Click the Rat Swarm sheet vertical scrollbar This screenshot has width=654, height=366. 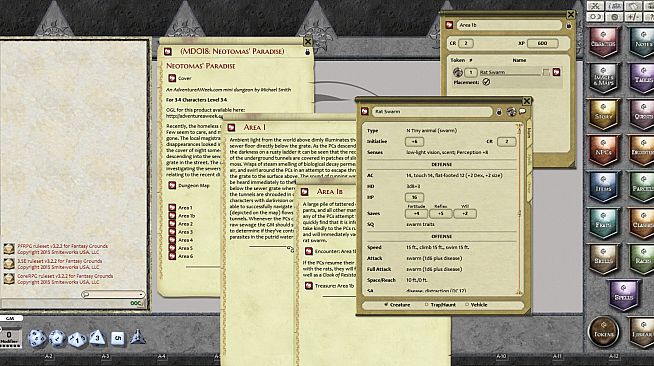click(520, 208)
